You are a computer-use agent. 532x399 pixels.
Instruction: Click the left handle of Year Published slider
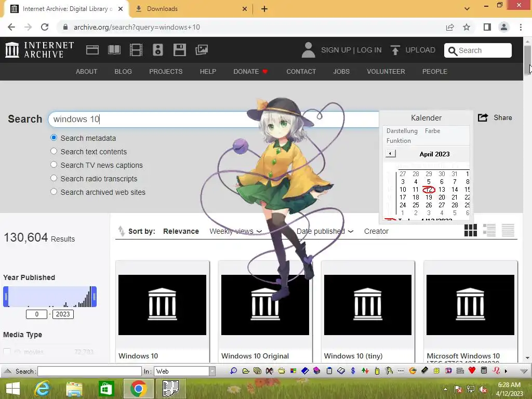[x=6, y=297]
